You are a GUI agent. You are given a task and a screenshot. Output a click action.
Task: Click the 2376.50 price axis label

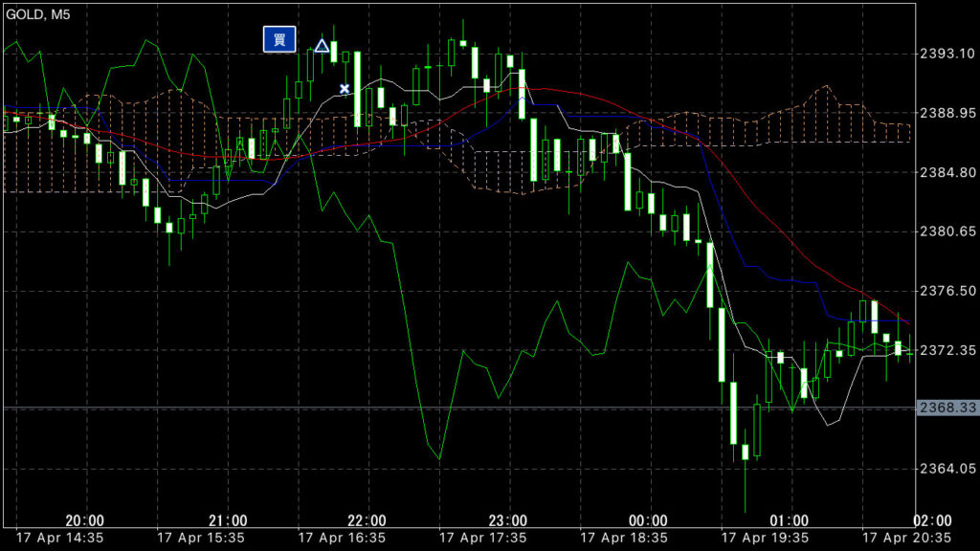coord(947,291)
